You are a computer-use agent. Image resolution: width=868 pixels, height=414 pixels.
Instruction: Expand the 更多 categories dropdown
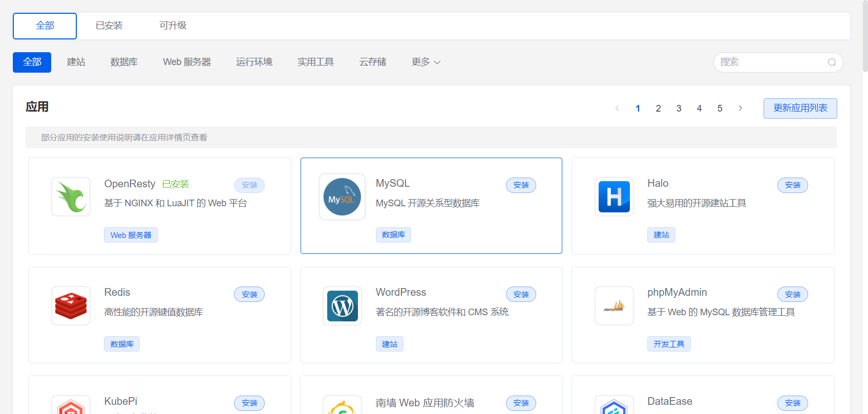coord(426,62)
